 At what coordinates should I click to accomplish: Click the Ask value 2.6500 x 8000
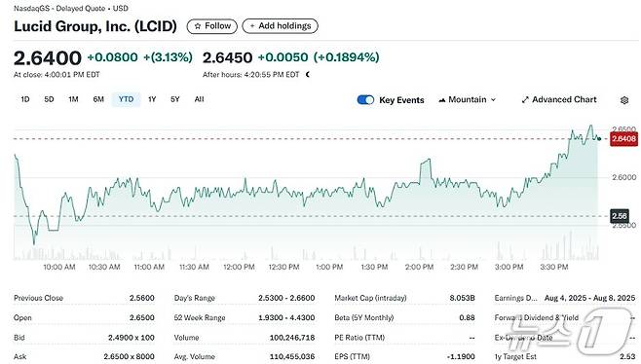pyautogui.click(x=129, y=356)
